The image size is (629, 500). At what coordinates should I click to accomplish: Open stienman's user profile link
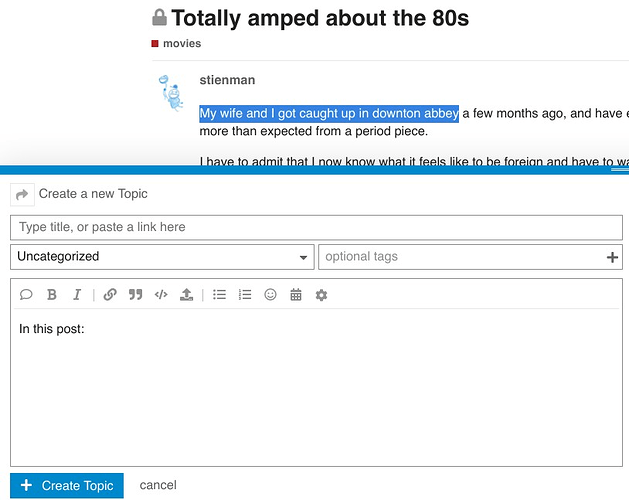click(227, 80)
